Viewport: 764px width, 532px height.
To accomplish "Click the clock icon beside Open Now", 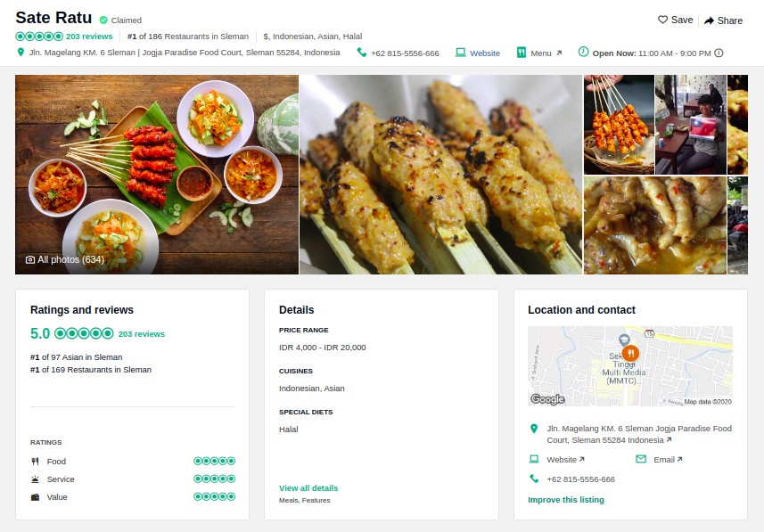I will 583,52.
